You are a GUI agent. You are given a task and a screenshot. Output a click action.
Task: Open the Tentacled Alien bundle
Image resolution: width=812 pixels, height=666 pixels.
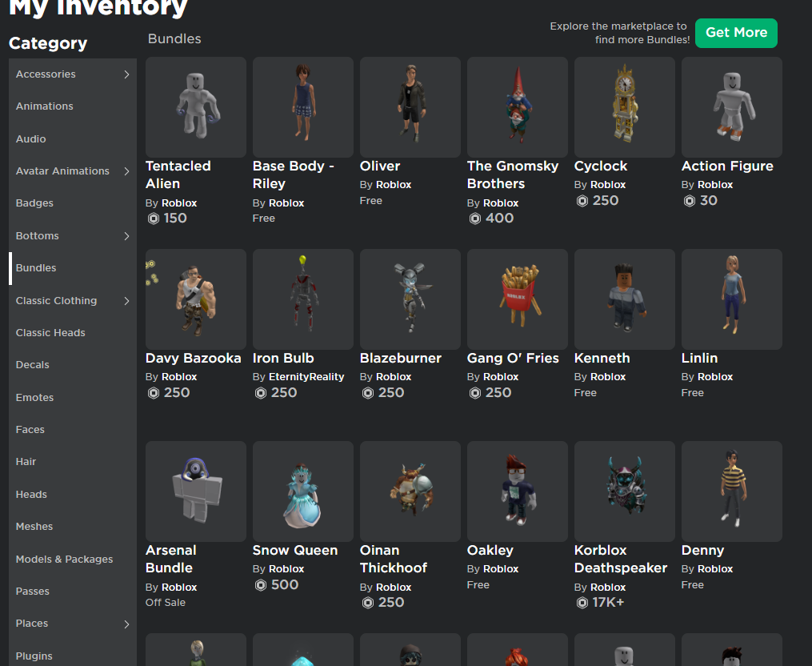(x=195, y=107)
